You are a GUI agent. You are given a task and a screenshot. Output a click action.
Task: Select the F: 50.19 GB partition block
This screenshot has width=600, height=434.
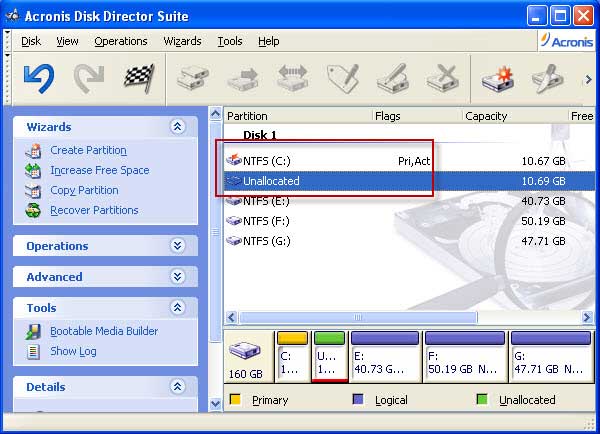(465, 357)
